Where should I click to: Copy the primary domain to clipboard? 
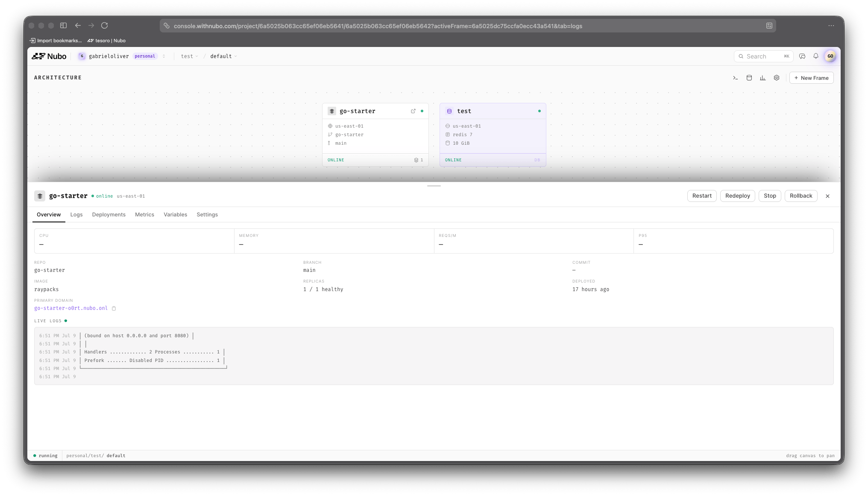114,309
